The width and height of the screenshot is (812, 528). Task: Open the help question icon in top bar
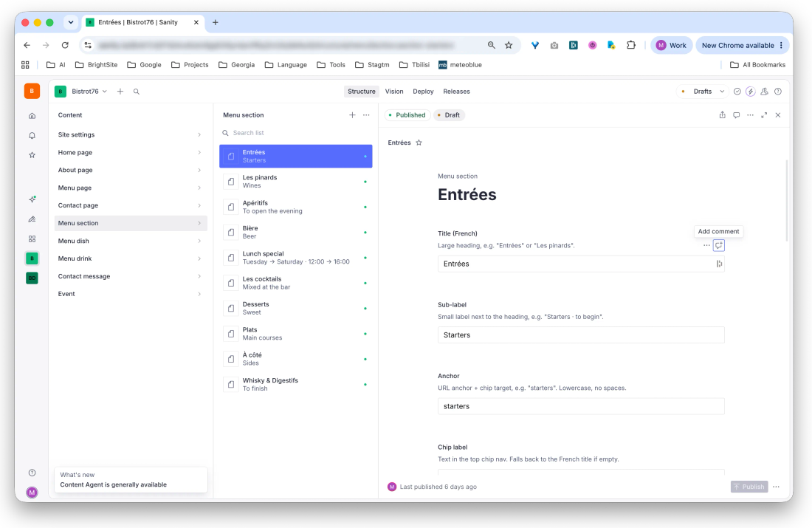tap(778, 91)
